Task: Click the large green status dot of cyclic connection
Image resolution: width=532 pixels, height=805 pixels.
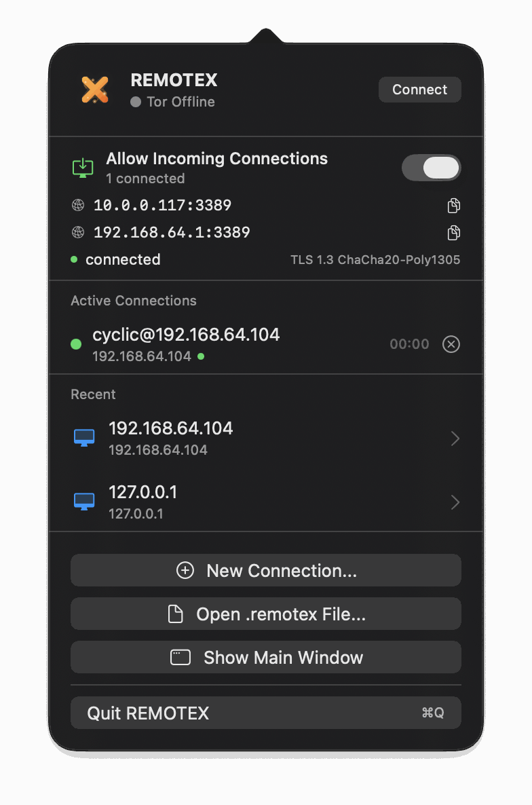Action: coord(76,344)
